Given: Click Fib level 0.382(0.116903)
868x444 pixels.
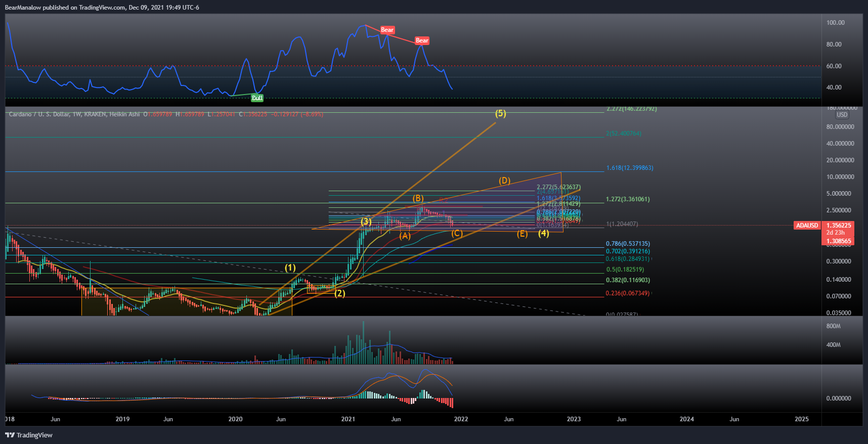Looking at the screenshot, I should [x=628, y=280].
